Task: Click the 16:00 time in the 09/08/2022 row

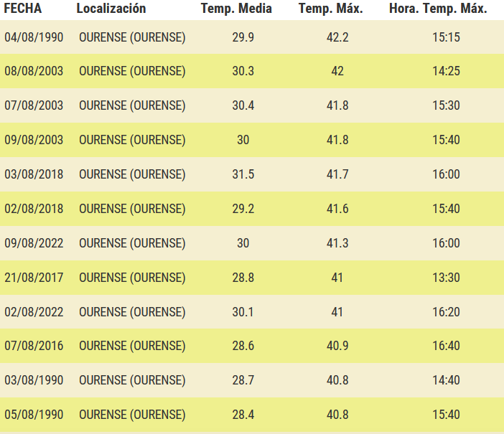Action: point(446,243)
